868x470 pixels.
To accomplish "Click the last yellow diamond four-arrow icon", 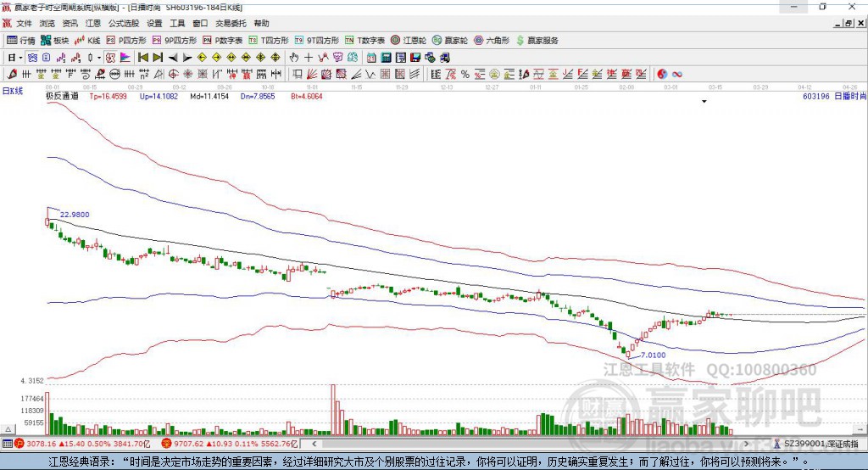I will coord(275,58).
